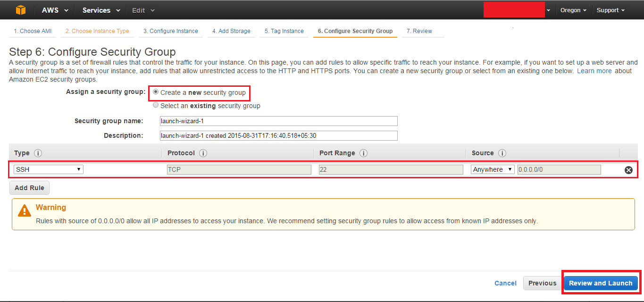
Task: Open the Edit dropdown in top bar
Action: click(x=143, y=10)
